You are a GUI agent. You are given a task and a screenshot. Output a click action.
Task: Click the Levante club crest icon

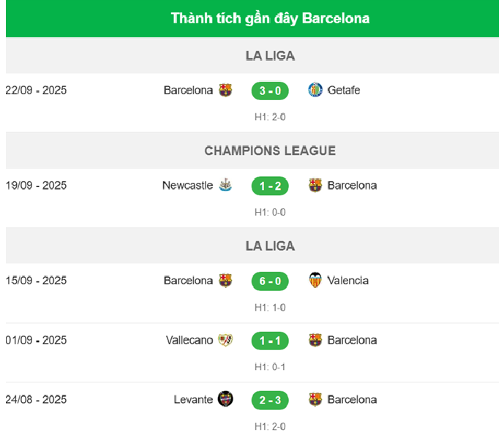[225, 399]
